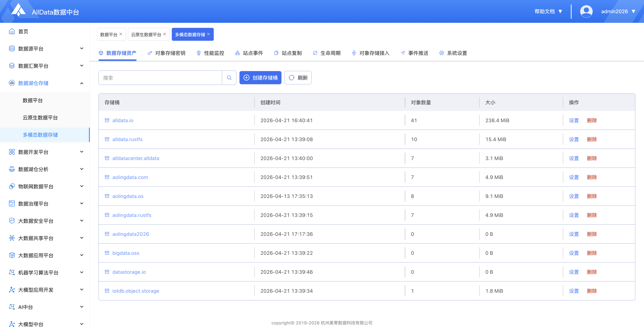Image resolution: width=644 pixels, height=329 pixels.
Task: Click the 大模型应用开发 sidebar icon
Action: (x=12, y=290)
